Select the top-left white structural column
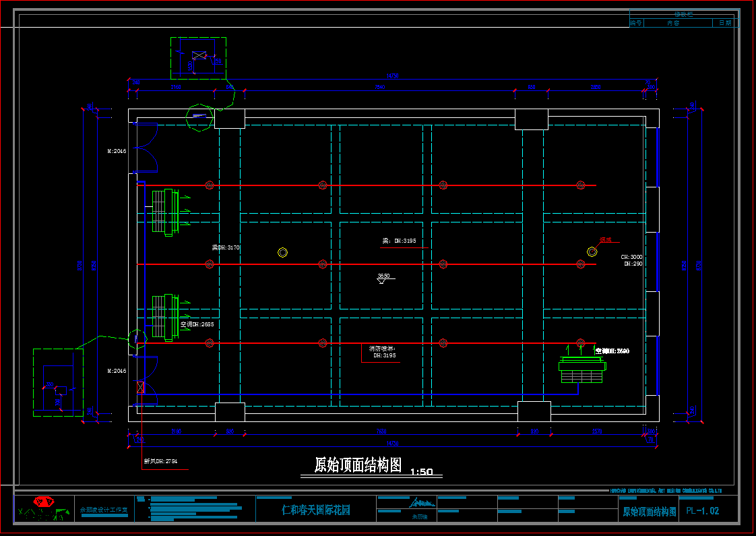Viewport: 756px width, 536px height. click(230, 119)
